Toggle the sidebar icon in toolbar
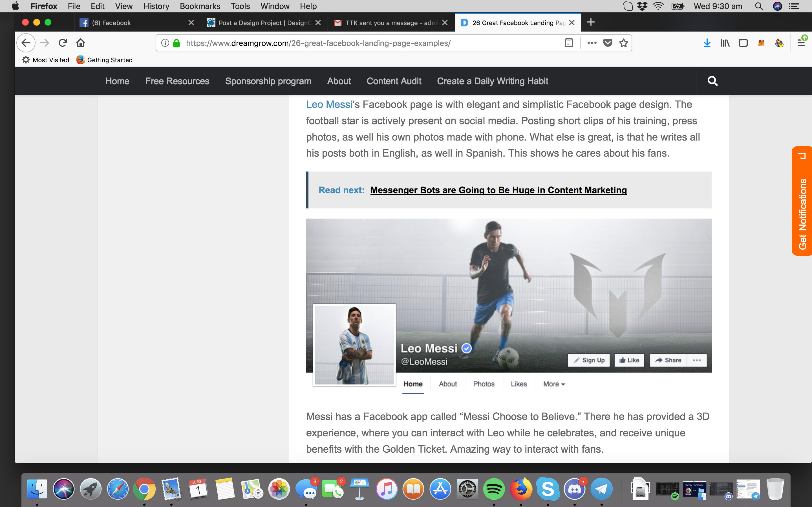The width and height of the screenshot is (812, 507). point(743,43)
